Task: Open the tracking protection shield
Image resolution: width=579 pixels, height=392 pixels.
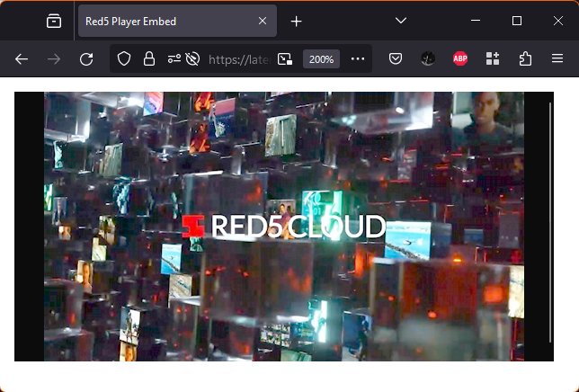Action: coord(124,58)
